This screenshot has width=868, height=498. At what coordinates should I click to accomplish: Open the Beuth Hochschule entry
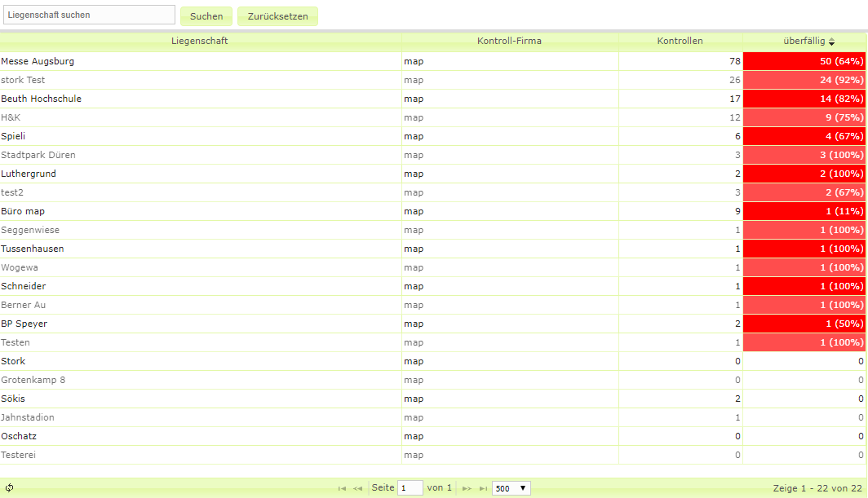(x=41, y=99)
